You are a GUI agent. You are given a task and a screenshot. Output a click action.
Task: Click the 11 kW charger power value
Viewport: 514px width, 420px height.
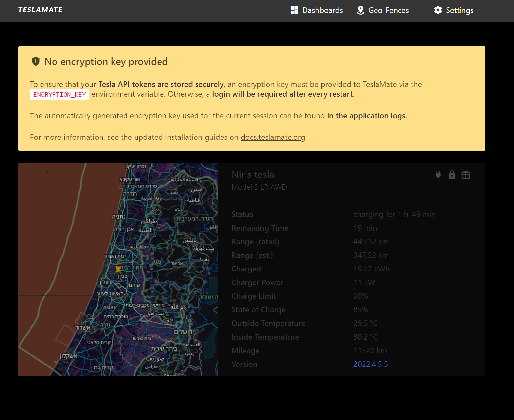(x=364, y=282)
